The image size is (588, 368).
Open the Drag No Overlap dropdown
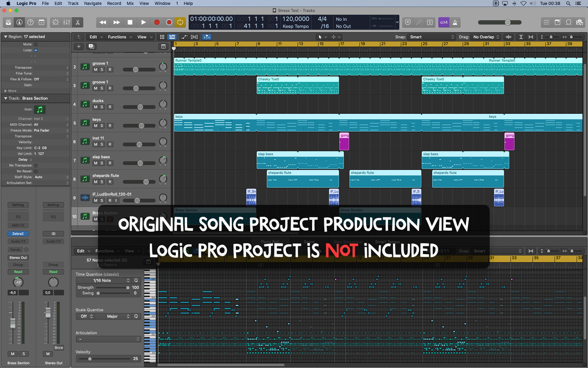tap(486, 37)
